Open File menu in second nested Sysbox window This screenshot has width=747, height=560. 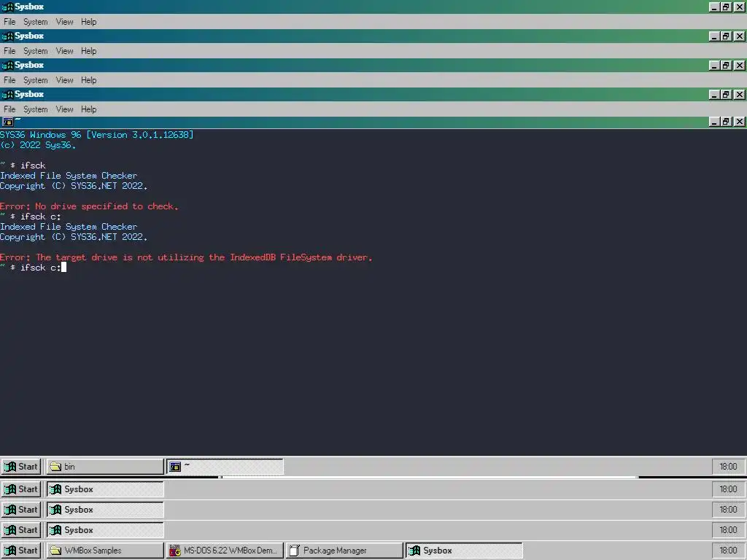coord(9,51)
